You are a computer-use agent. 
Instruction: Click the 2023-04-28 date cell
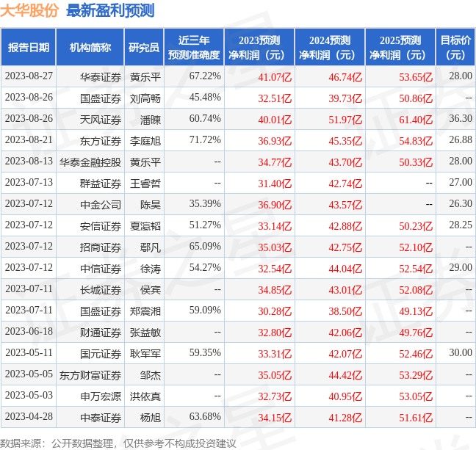point(29,416)
